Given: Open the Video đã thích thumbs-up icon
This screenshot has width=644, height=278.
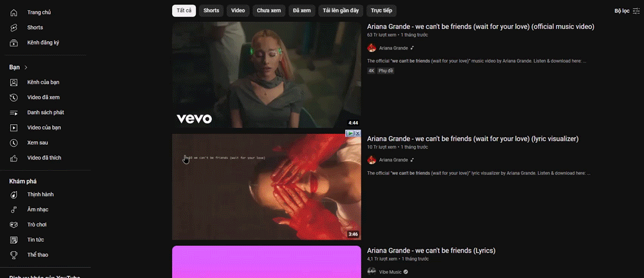Looking at the screenshot, I should pos(14,158).
